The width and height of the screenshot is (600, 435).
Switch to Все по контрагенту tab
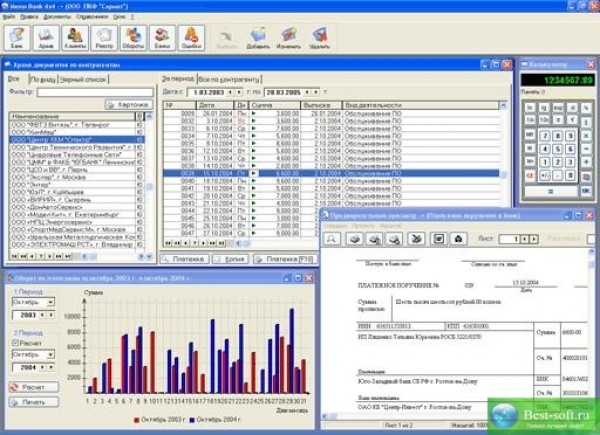coord(229,79)
